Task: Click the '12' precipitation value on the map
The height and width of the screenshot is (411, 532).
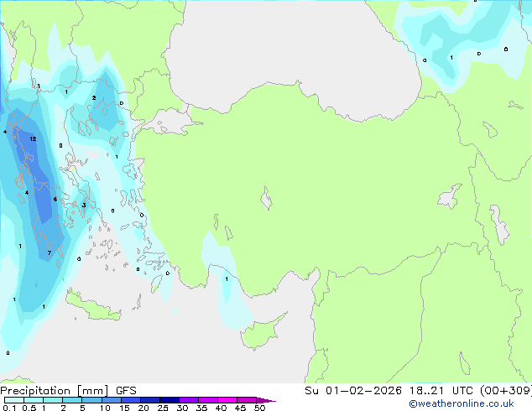Action: (33, 138)
